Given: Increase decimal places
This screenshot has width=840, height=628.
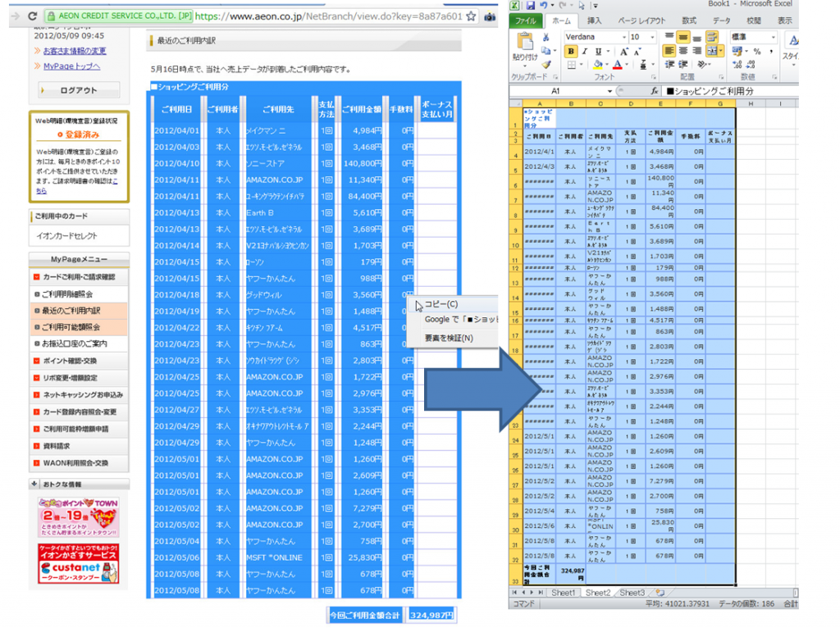Looking at the screenshot, I should (x=737, y=65).
